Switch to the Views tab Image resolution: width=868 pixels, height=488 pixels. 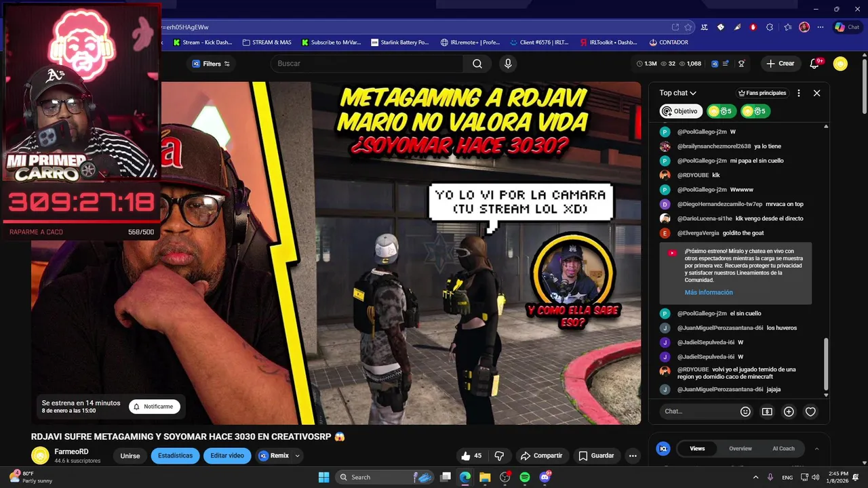(697, 449)
